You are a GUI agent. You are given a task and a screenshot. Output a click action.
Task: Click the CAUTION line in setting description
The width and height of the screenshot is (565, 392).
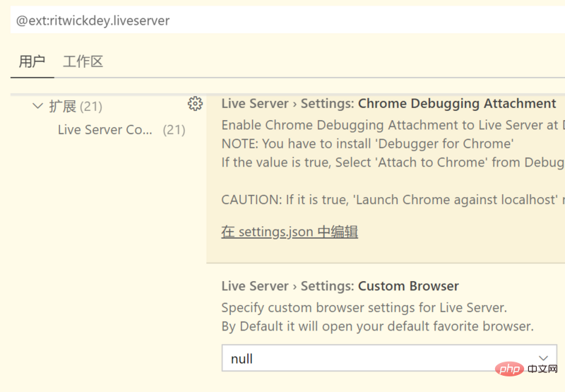pyautogui.click(x=393, y=200)
